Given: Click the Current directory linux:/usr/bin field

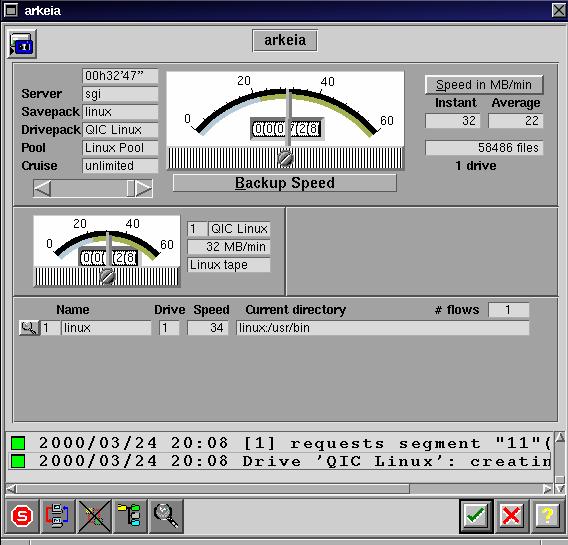Looking at the screenshot, I should point(383,328).
